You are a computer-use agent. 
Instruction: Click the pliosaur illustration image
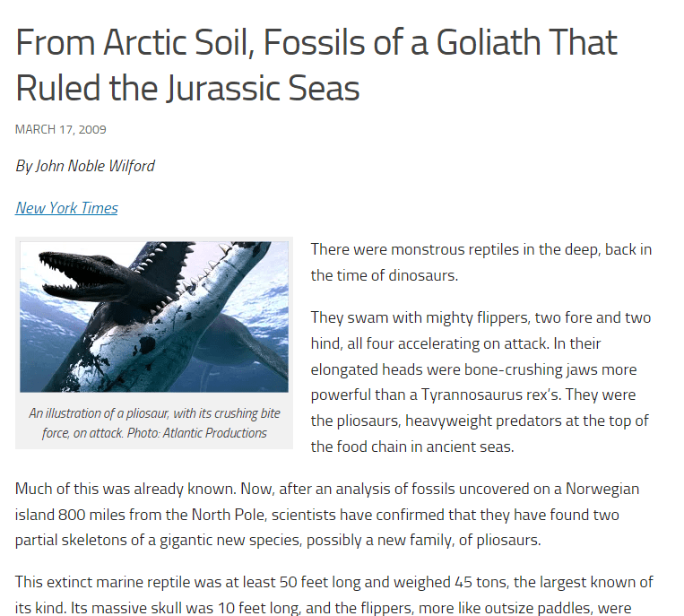[154, 317]
